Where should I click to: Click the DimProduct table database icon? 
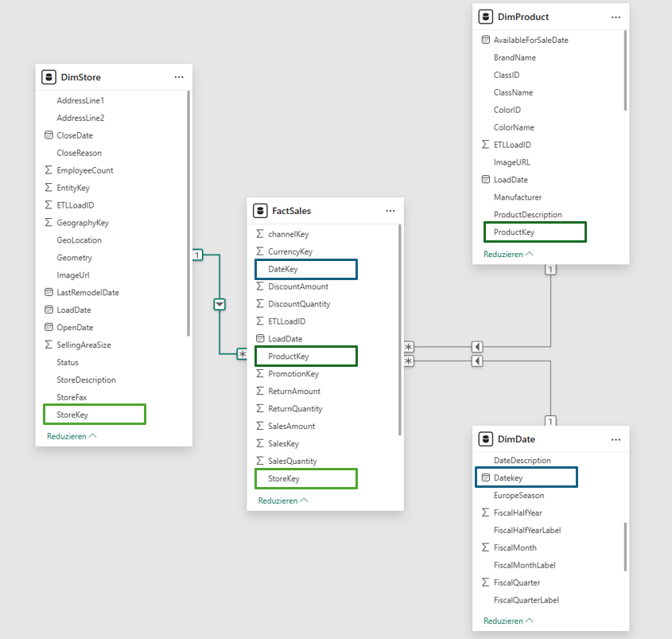pos(485,17)
